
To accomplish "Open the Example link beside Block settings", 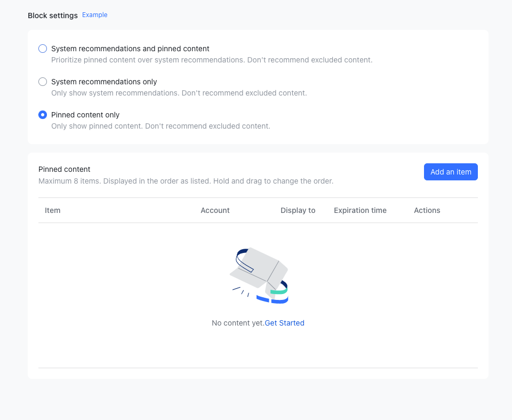I will pos(95,15).
